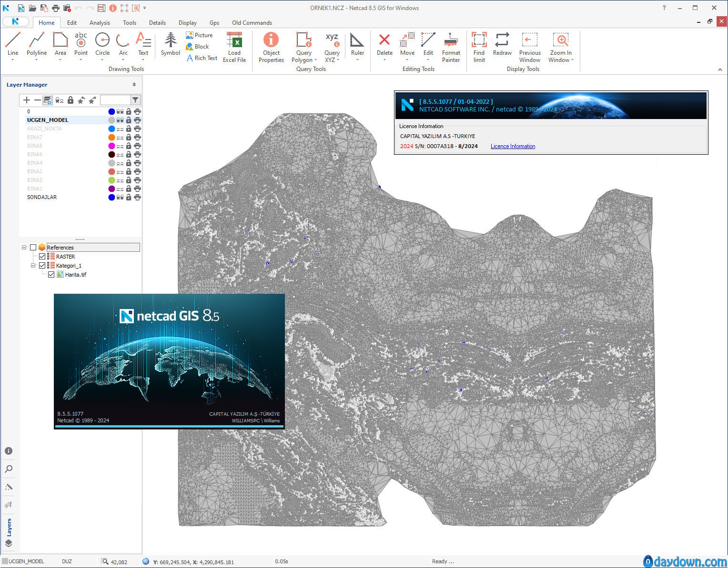The width and height of the screenshot is (728, 568).
Task: Remove layer with the minus icon
Action: [x=37, y=100]
